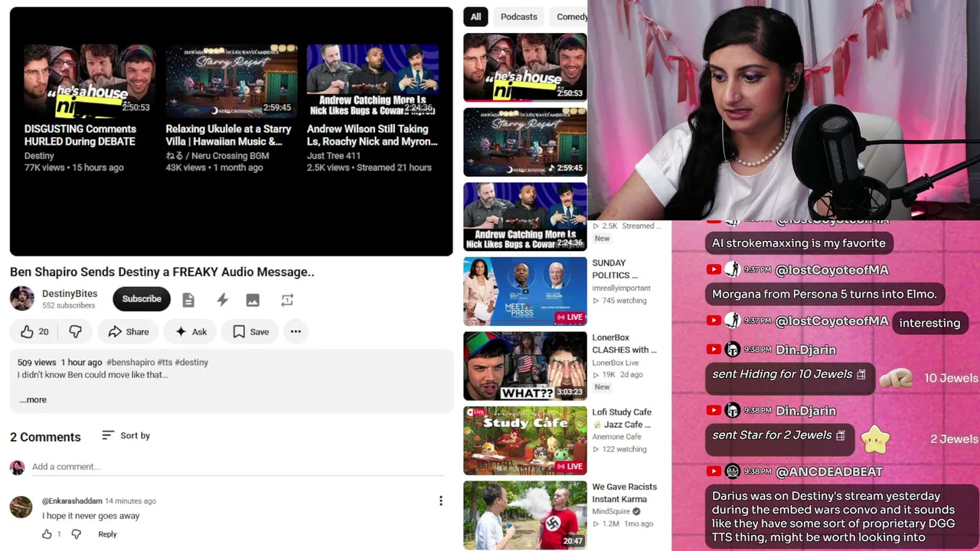
Task: Like the comment by @Enkarashaddam
Action: [47, 534]
